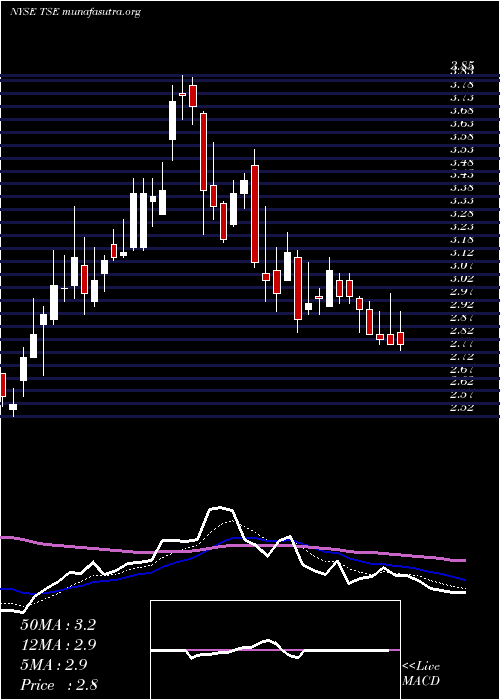The height and width of the screenshot is (700, 500).
Task: Select the 3.58 price axis label
Action: pos(462,136)
